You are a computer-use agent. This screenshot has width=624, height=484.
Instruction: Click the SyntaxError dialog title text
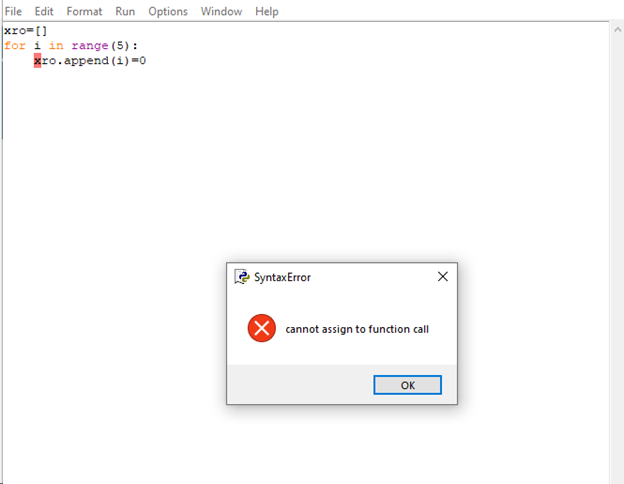tap(282, 277)
